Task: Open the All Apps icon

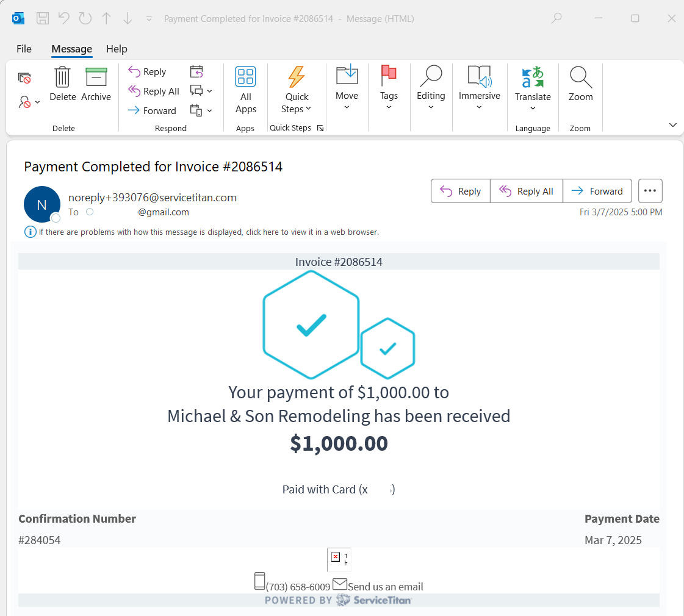Action: pyautogui.click(x=245, y=78)
